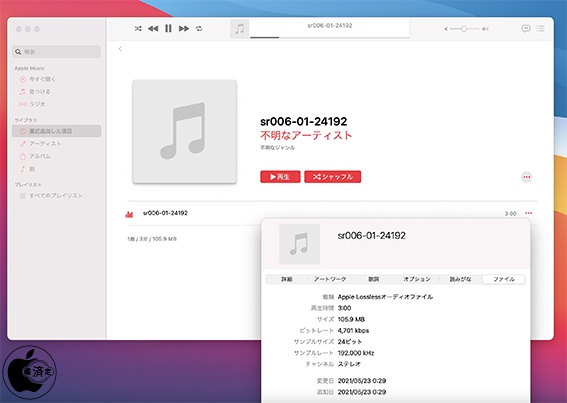Open the 不明なアーティスト artist link
The height and width of the screenshot is (403, 567).
[306, 135]
